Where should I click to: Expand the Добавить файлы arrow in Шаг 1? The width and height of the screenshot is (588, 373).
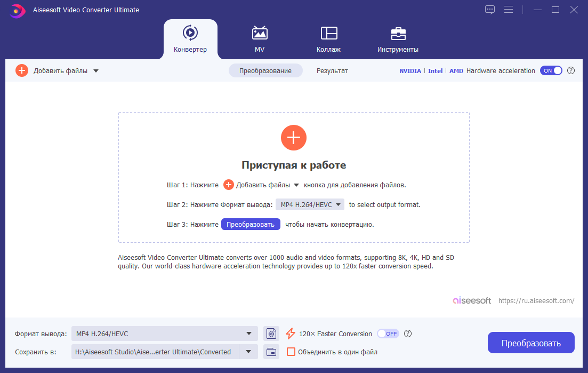296,185
